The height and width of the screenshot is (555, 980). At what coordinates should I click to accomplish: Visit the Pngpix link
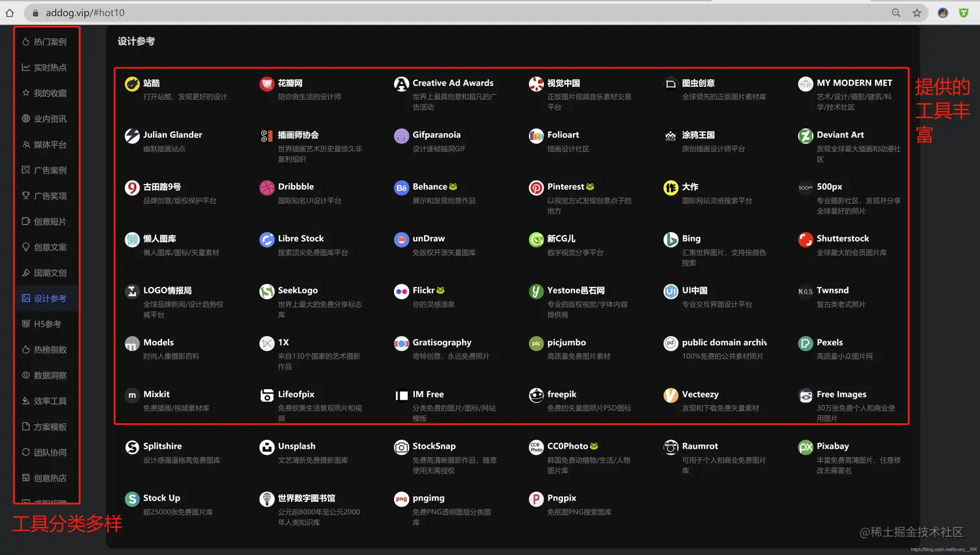(561, 498)
